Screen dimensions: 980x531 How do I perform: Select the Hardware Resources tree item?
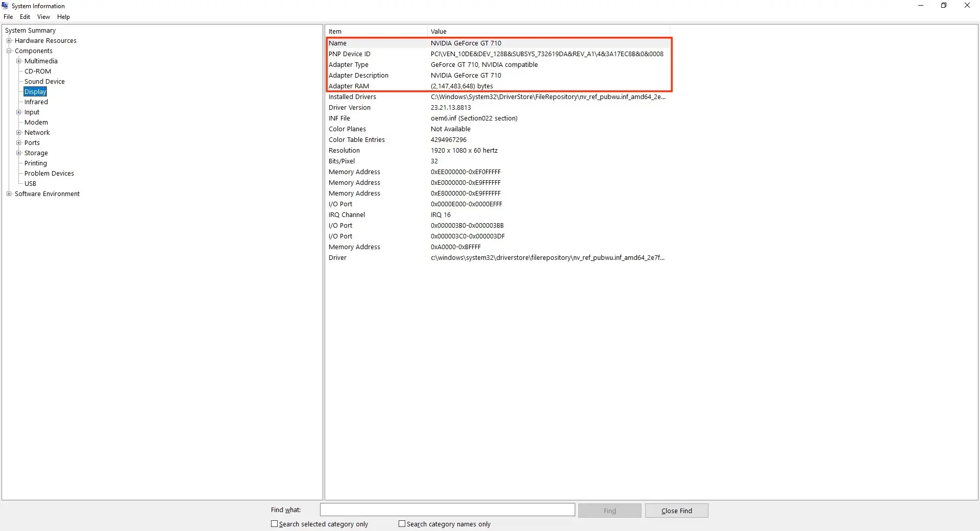pos(45,41)
